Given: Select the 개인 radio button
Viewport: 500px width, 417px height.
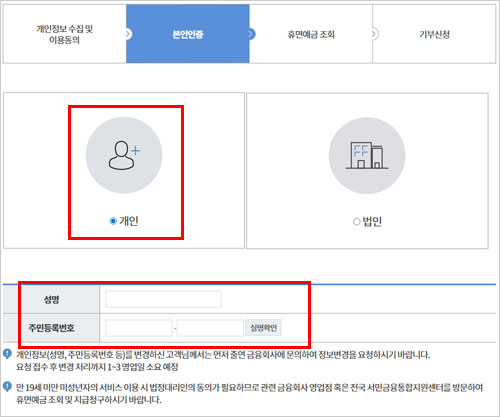Looking at the screenshot, I should 113,221.
